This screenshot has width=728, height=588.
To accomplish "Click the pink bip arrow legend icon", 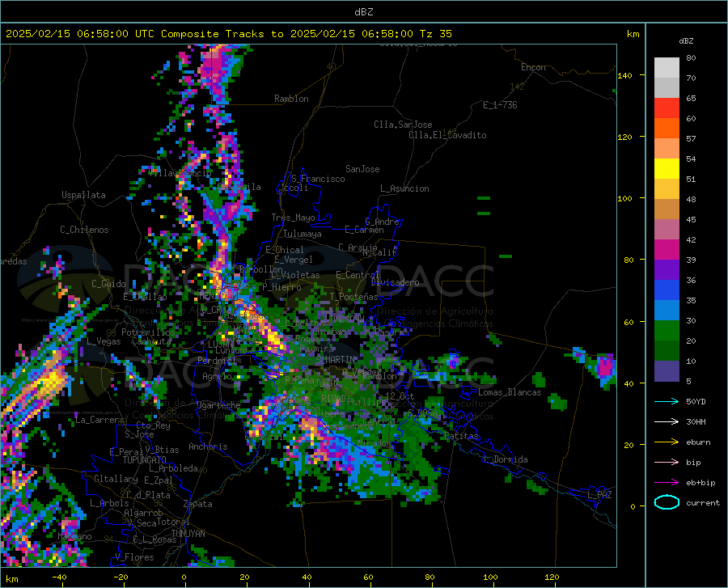I will 667,463.
